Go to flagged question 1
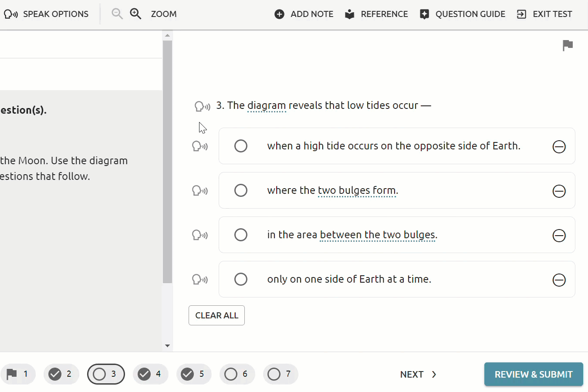This screenshot has width=588, height=392. (x=18, y=374)
